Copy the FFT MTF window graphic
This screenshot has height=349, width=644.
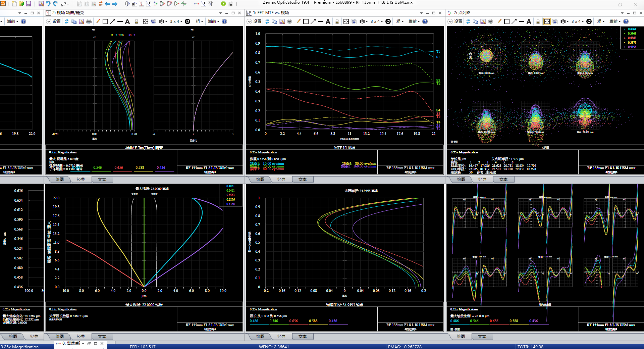[275, 21]
